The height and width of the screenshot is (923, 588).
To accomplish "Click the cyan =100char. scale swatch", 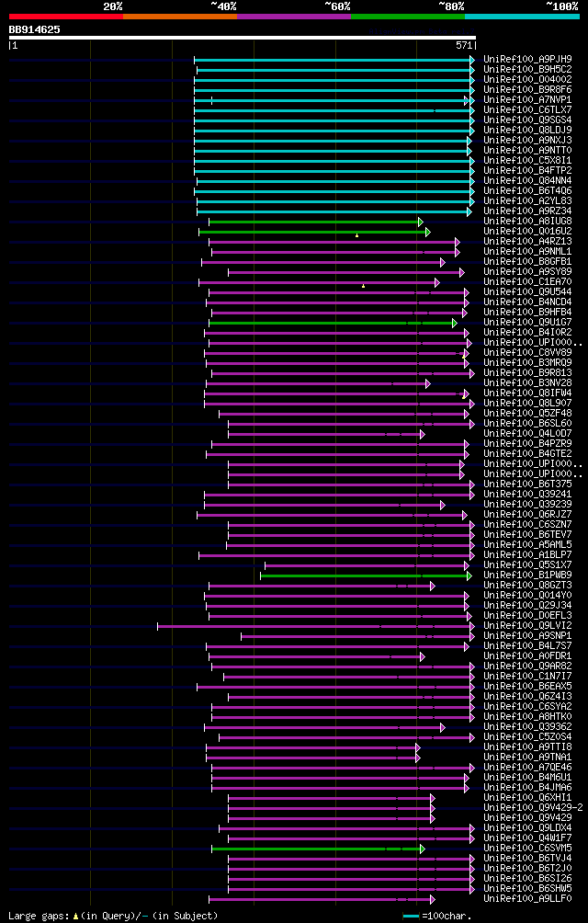I will tap(411, 917).
